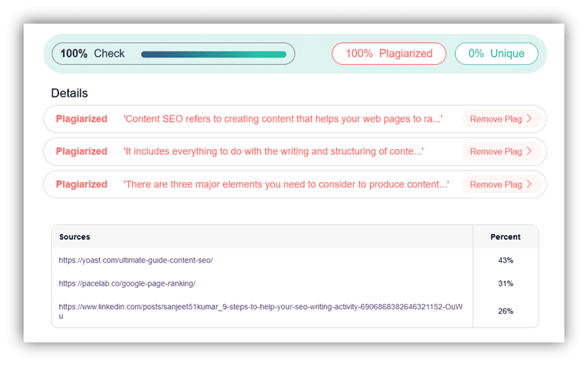Select the 100% Plagiarized badge
Image resolution: width=588 pixels, height=366 pixels.
[x=389, y=54]
